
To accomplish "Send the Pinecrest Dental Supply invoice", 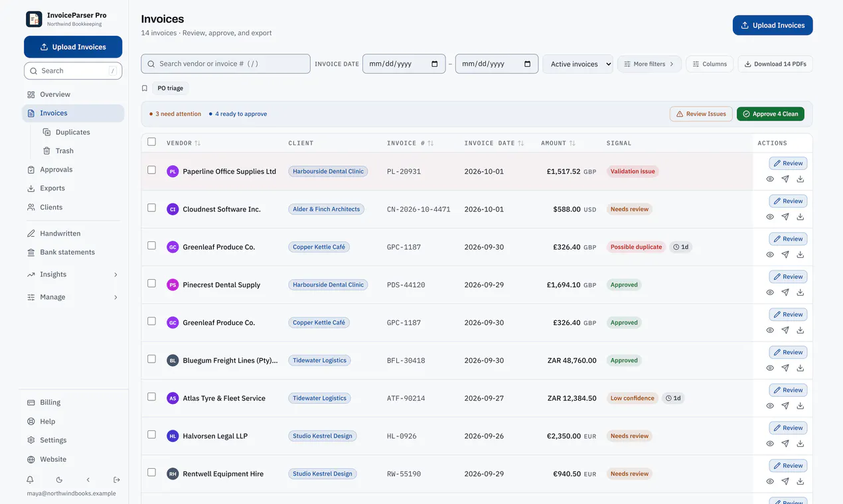I will click(x=785, y=292).
